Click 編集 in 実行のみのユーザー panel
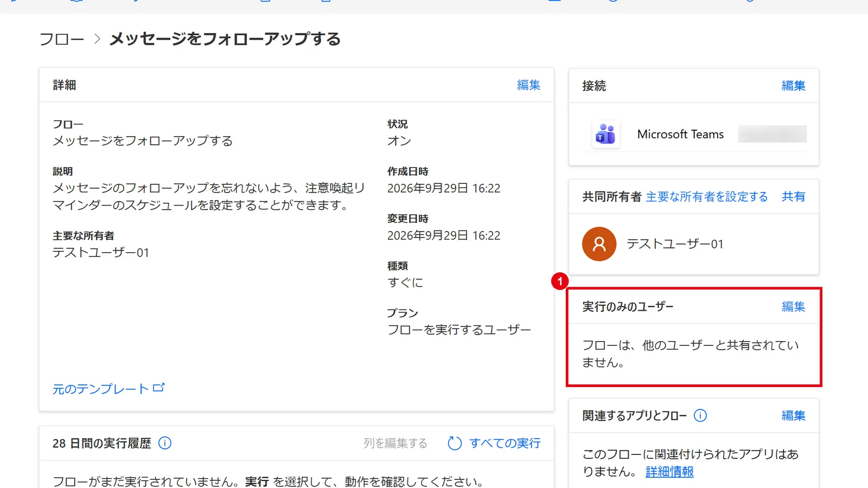Image resolution: width=868 pixels, height=488 pixels. click(x=793, y=307)
